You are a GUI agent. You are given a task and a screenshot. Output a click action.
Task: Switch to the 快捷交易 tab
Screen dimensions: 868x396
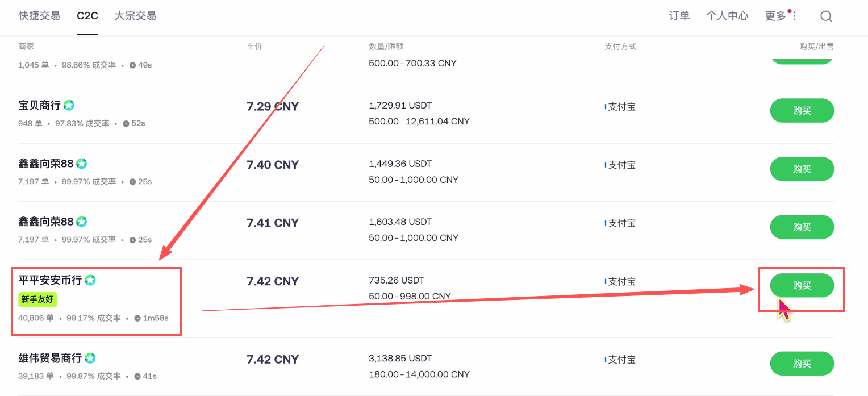(x=39, y=16)
